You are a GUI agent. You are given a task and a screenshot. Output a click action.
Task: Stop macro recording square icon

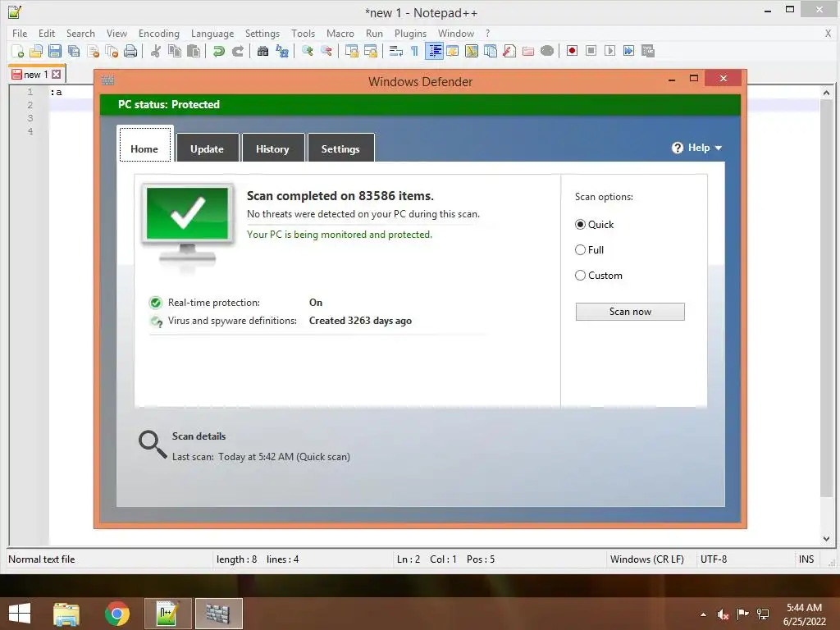click(x=591, y=51)
